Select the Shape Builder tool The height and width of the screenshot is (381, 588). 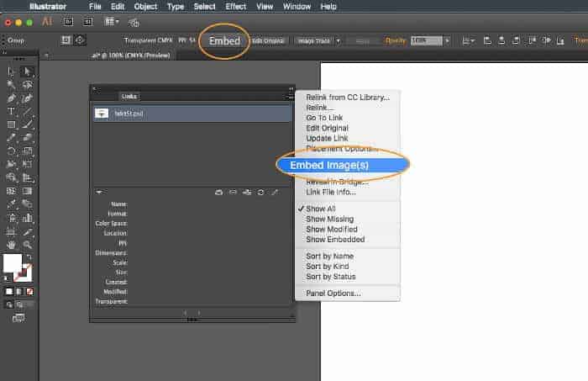point(11,177)
